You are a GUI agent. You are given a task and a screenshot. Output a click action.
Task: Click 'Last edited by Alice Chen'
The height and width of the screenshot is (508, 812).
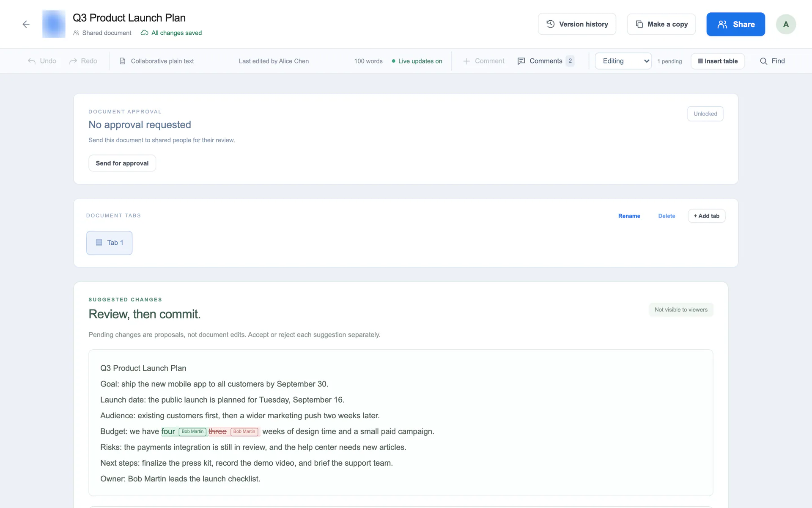pyautogui.click(x=274, y=61)
